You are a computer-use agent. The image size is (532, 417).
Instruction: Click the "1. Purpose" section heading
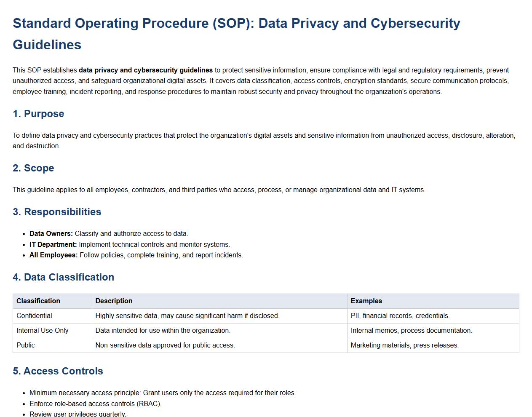38,114
